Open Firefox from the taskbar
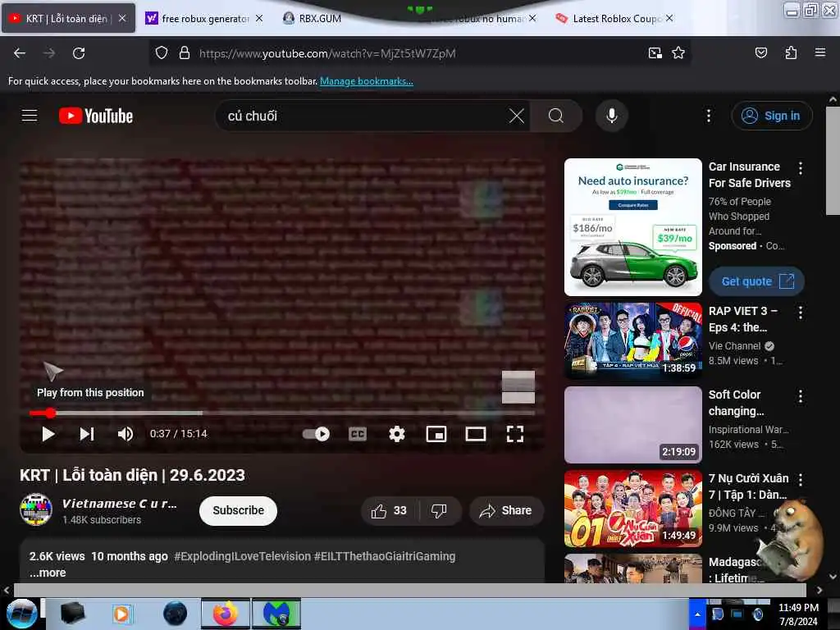Screen dimensions: 840x630 226,614
